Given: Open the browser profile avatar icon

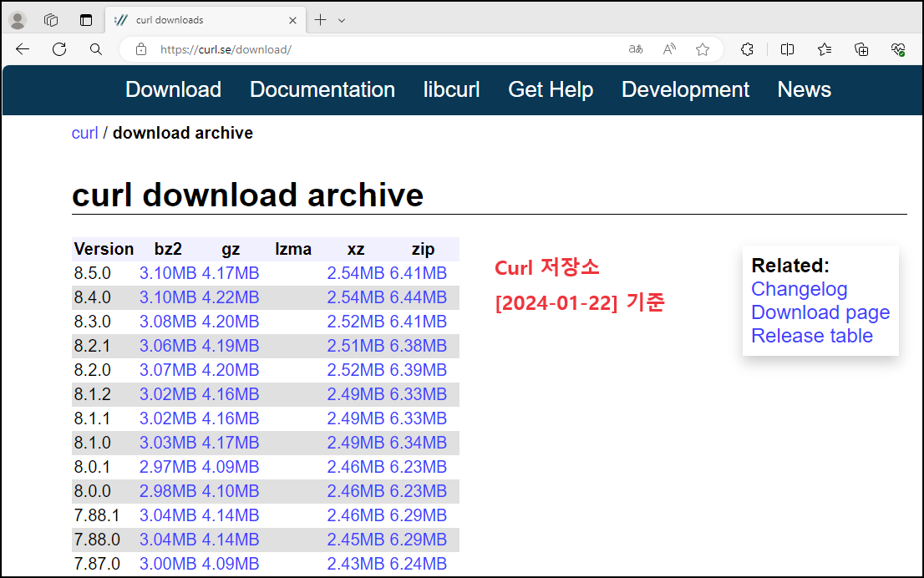Looking at the screenshot, I should tap(18, 20).
